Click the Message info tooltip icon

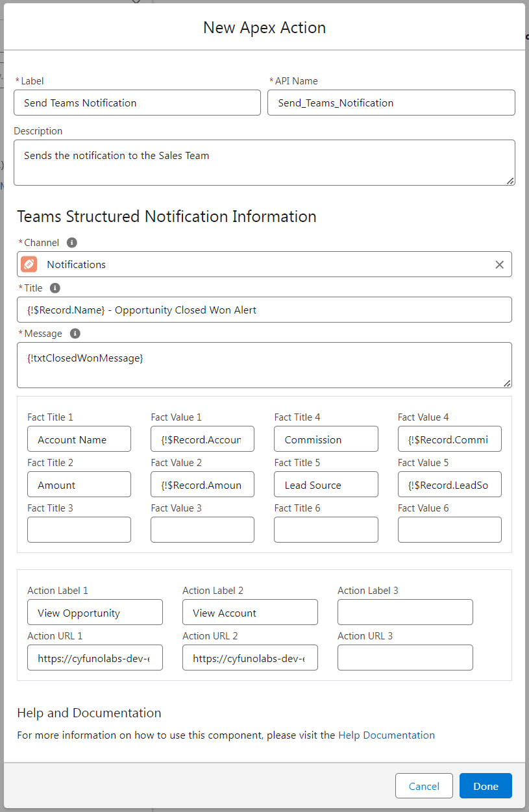(75, 334)
